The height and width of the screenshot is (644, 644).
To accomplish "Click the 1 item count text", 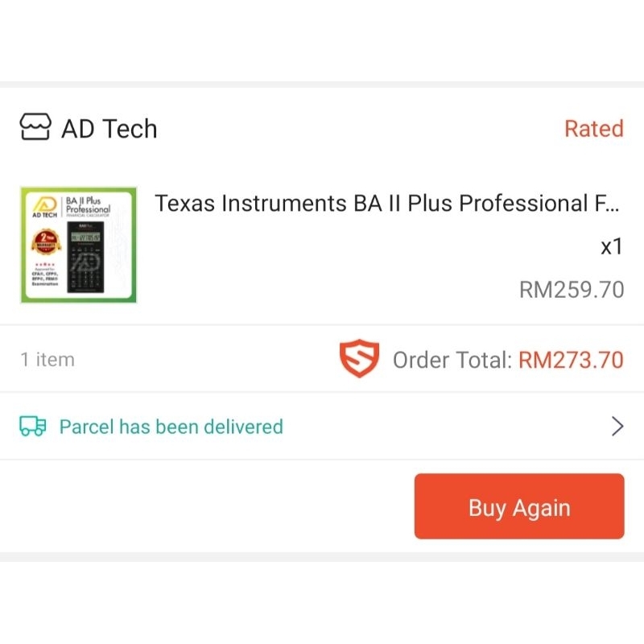I will coord(47,360).
